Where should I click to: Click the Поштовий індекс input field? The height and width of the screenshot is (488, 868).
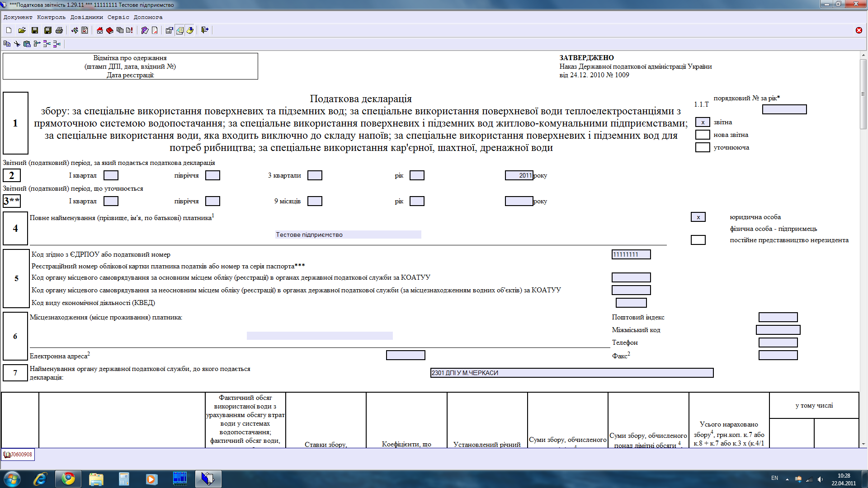[778, 317]
